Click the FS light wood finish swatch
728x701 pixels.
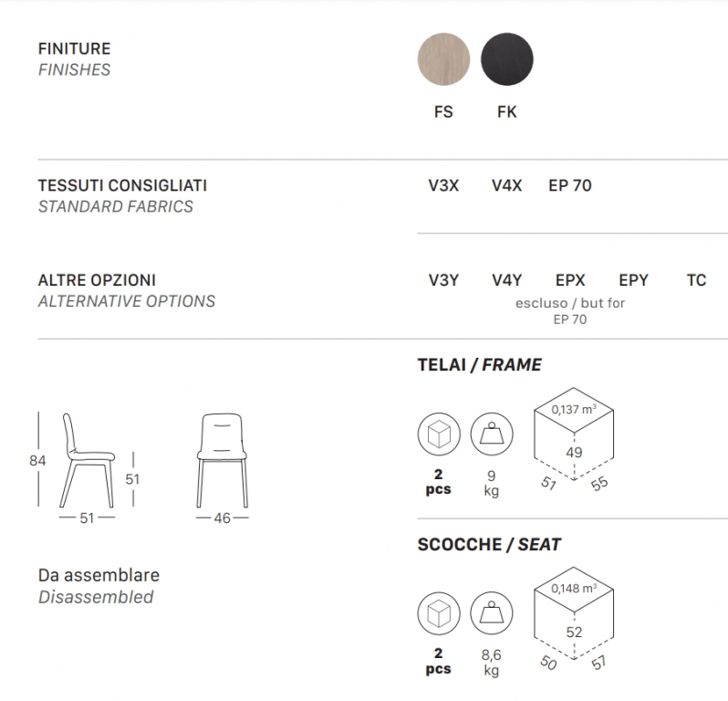point(443,59)
